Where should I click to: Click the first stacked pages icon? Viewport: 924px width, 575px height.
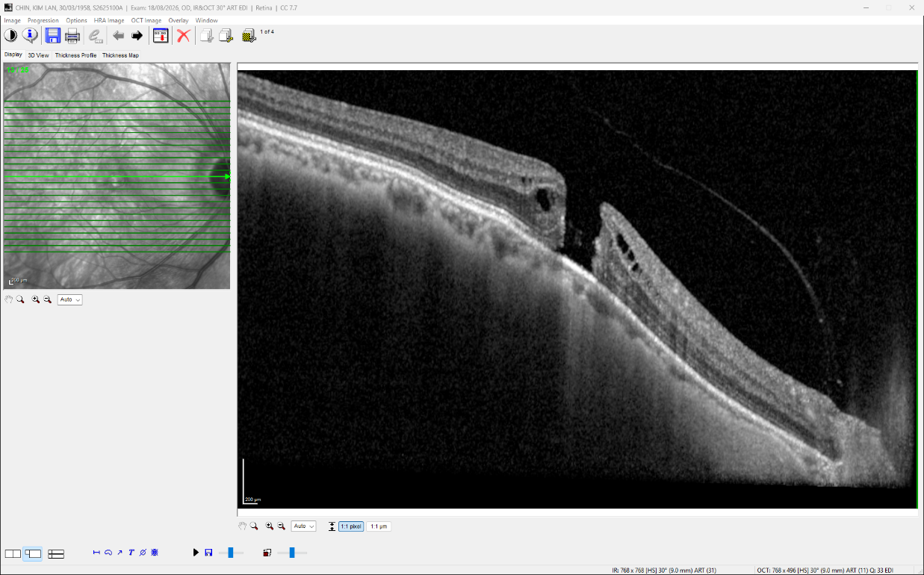point(207,35)
